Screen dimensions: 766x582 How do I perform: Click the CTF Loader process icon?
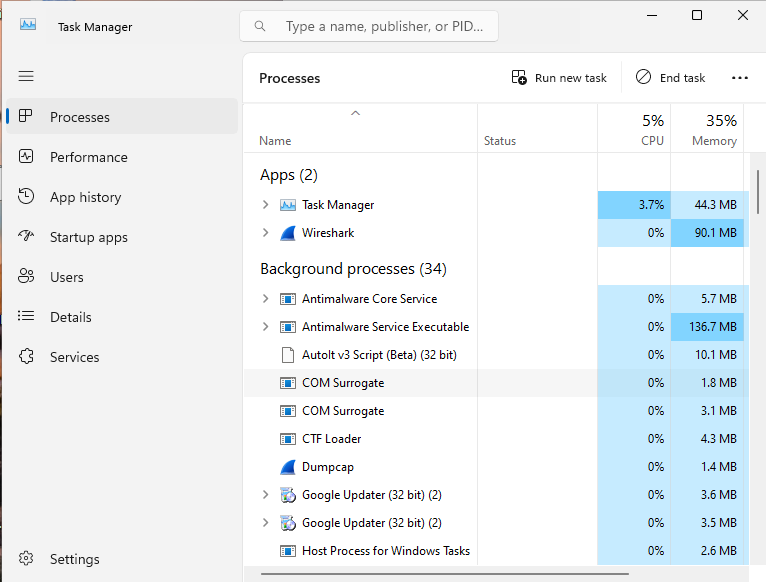[x=288, y=439]
